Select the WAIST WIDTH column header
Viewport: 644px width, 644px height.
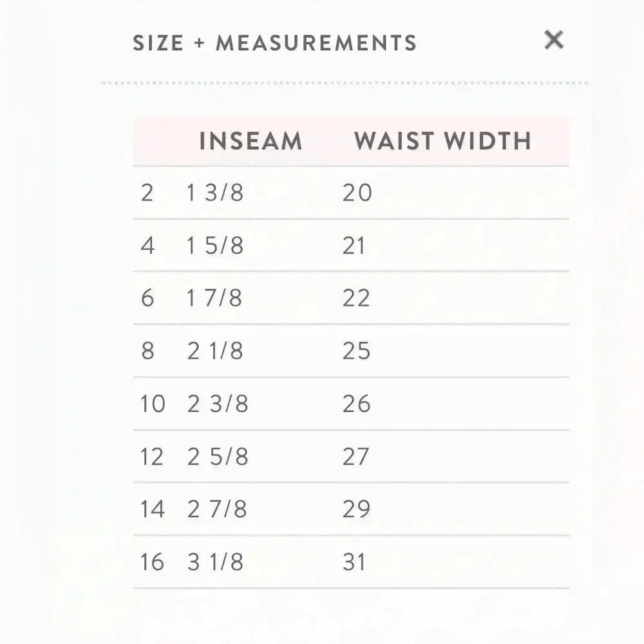click(x=443, y=141)
